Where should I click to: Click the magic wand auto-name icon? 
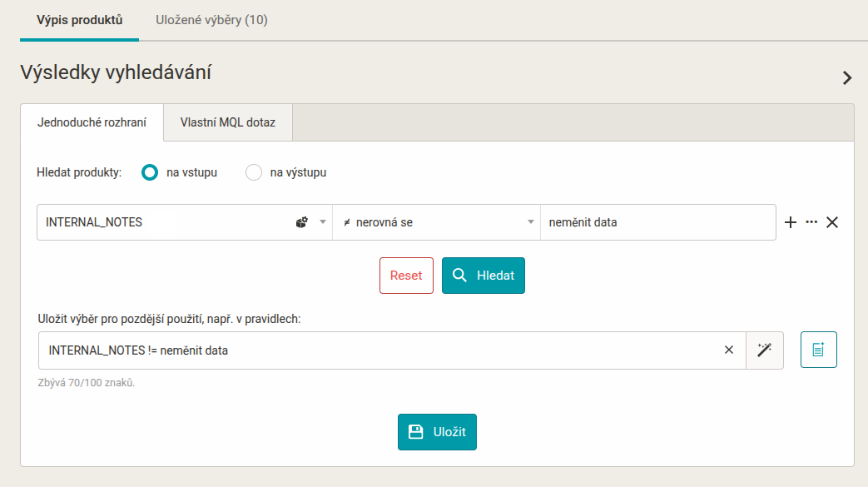tap(765, 350)
